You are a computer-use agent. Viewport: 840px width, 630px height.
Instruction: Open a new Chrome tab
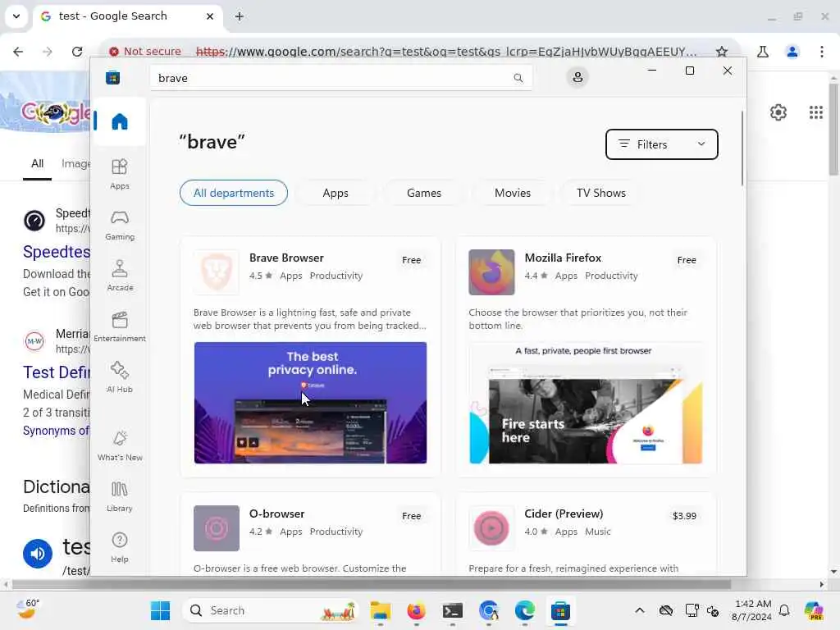tap(240, 16)
